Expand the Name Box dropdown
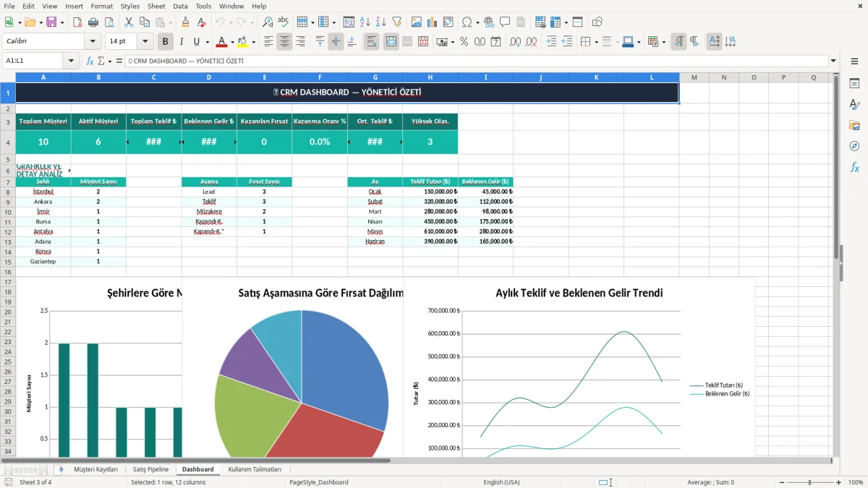This screenshot has width=868, height=488. [x=72, y=61]
